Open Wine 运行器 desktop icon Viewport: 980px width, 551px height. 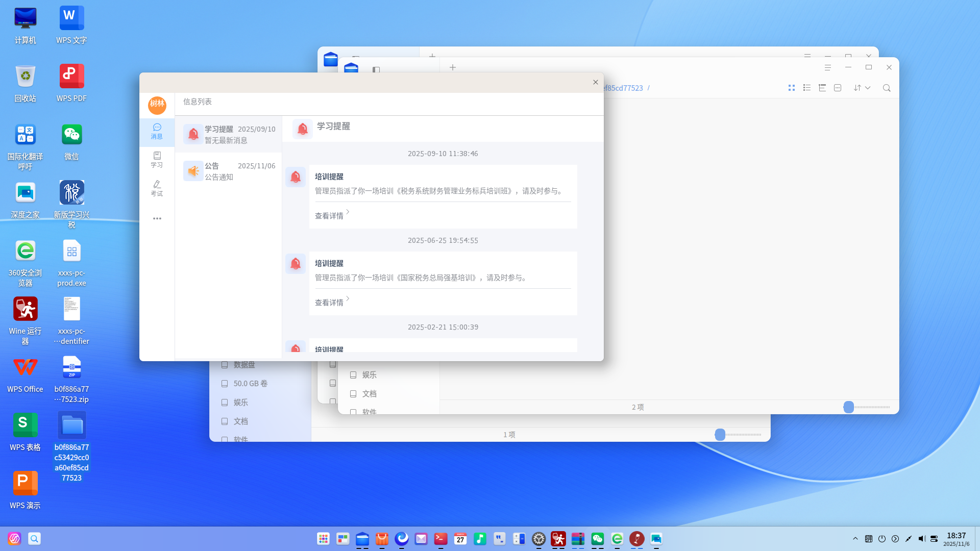pyautogui.click(x=25, y=321)
